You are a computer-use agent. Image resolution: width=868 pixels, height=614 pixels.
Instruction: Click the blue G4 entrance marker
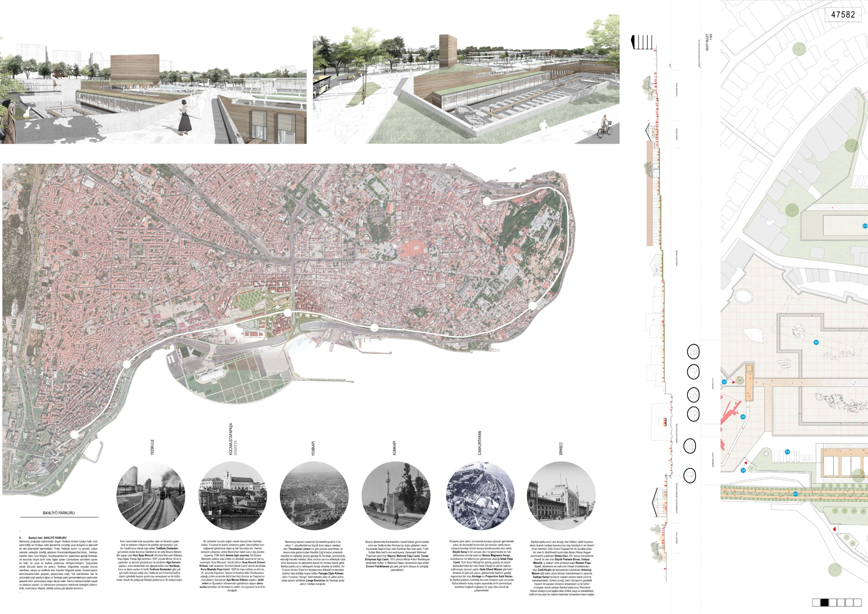click(743, 470)
